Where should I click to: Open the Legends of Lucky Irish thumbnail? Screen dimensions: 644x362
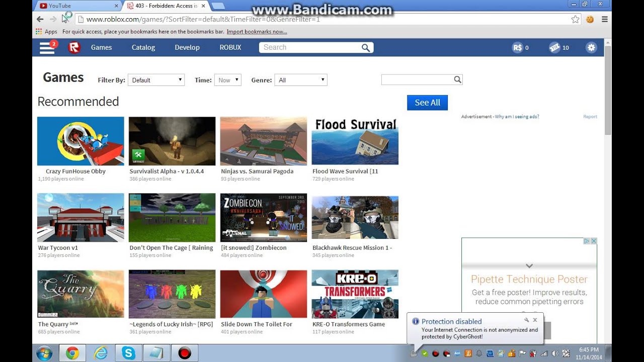pos(172,294)
